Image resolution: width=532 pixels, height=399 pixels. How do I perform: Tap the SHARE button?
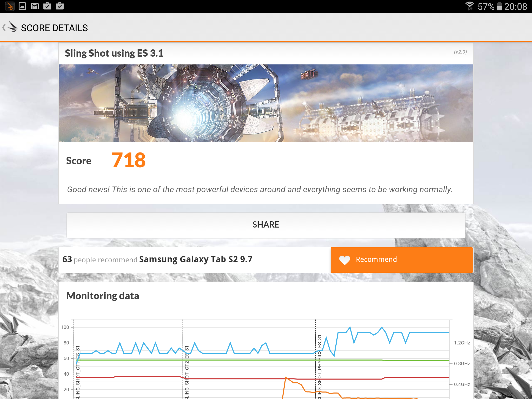pos(266,225)
